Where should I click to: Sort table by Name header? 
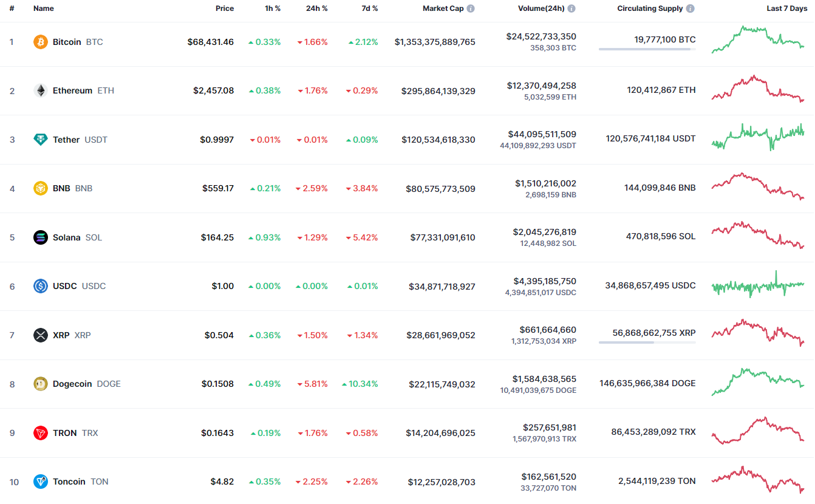pyautogui.click(x=44, y=9)
